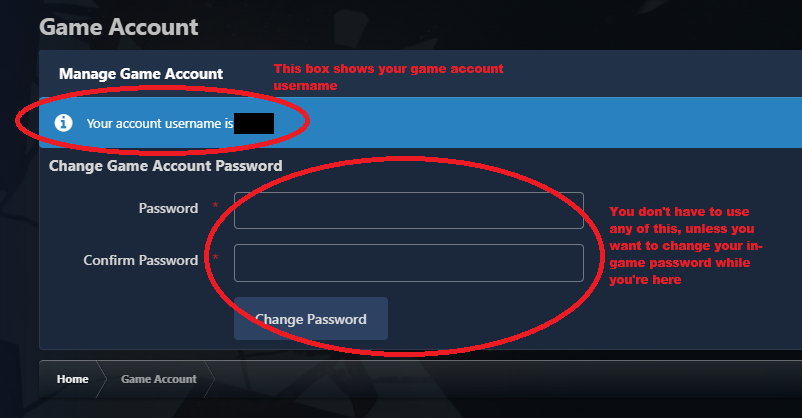The image size is (802, 418).
Task: Open Game Account breadcrumb item
Action: coord(159,379)
